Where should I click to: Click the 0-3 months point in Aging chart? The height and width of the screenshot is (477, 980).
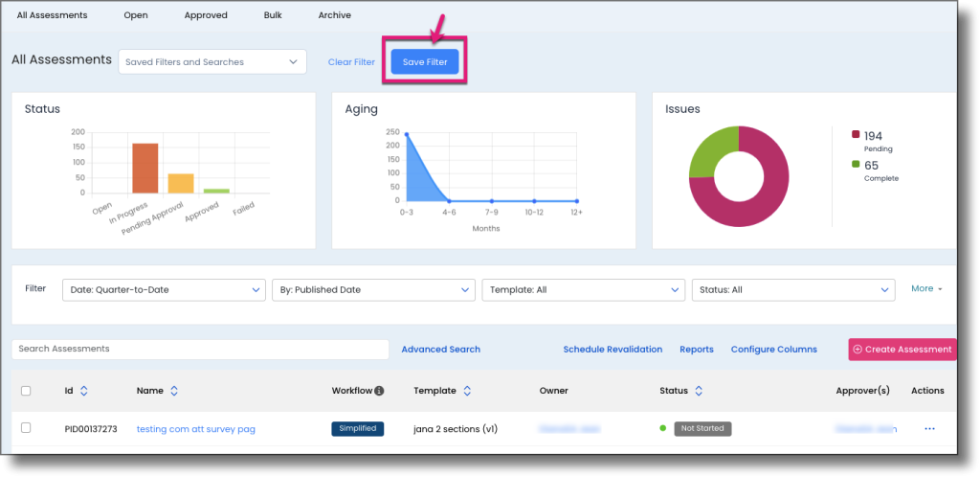[x=406, y=134]
